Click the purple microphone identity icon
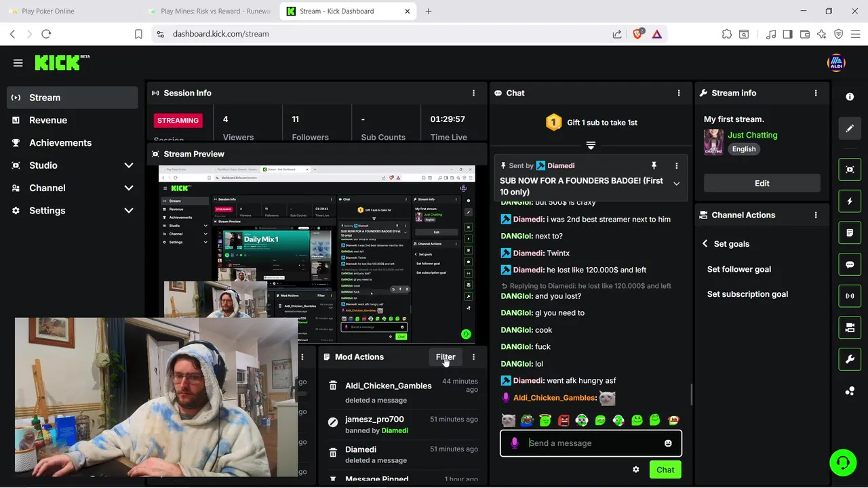Image resolution: width=868 pixels, height=488 pixels. [514, 443]
